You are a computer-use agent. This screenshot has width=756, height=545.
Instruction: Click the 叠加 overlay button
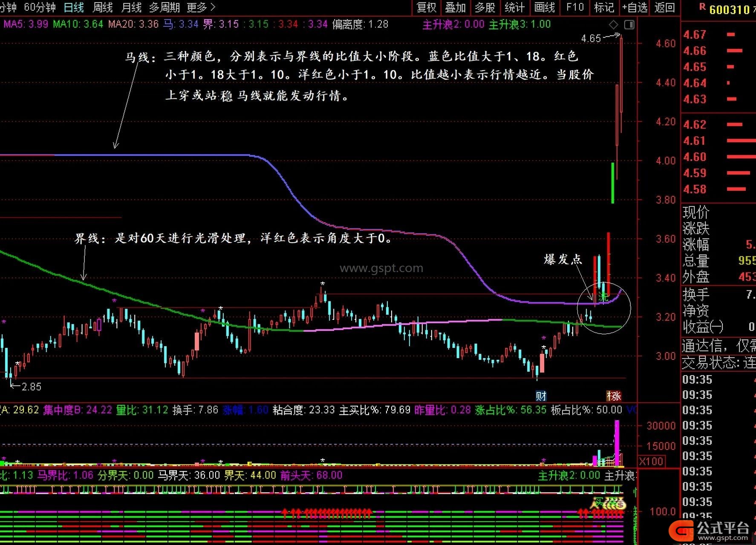455,7
